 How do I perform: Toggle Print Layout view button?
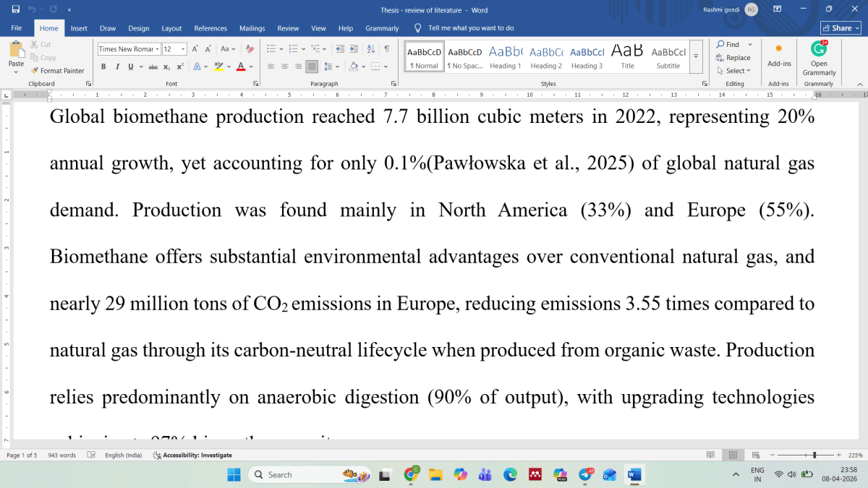(x=733, y=455)
